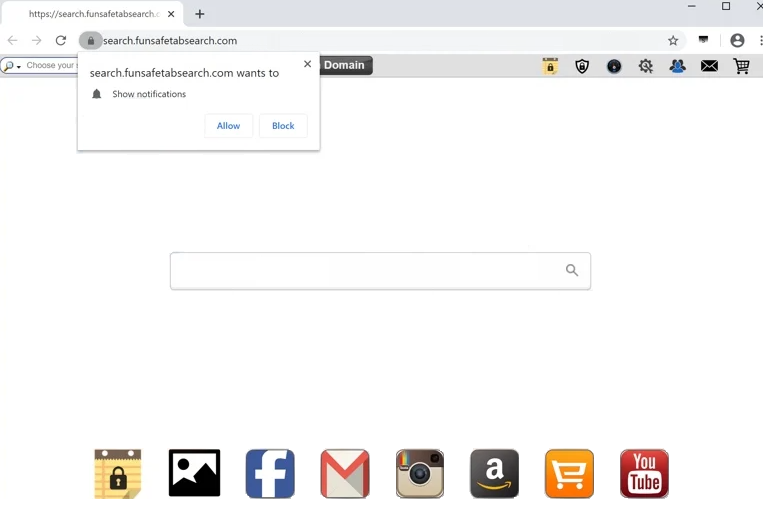
Task: Click the main page search box
Action: (380, 271)
